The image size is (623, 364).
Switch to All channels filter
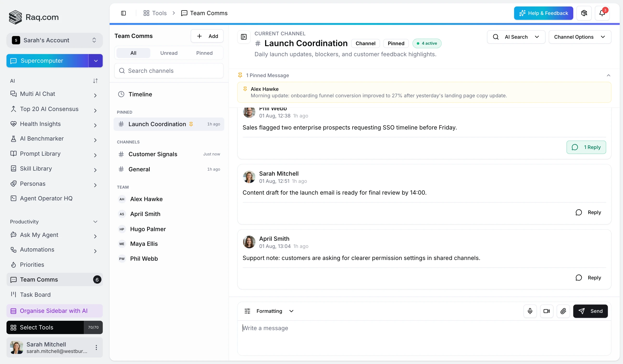[x=133, y=53]
